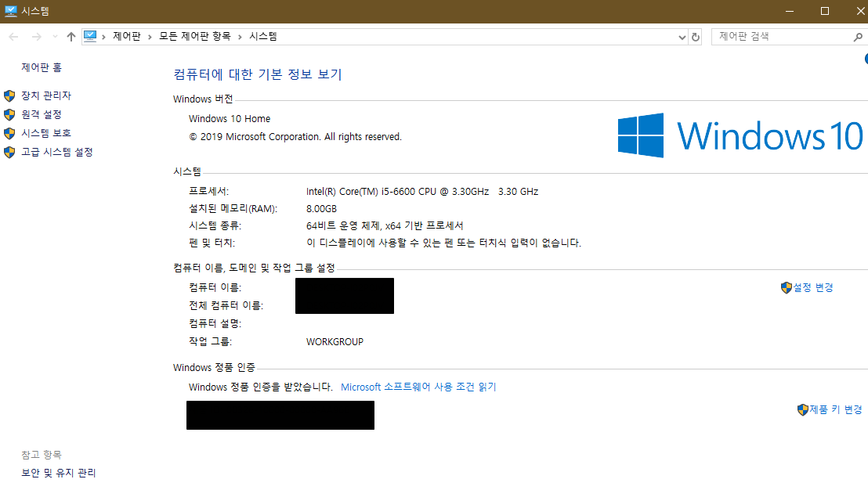The image size is (868, 490).
Task: Open 장치 관리자 link
Action: coord(46,95)
